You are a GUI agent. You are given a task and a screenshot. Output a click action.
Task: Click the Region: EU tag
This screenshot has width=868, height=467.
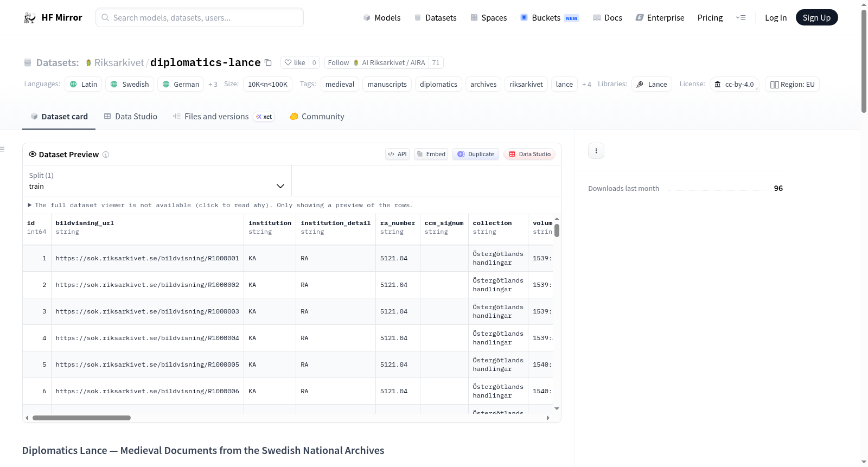click(x=792, y=84)
